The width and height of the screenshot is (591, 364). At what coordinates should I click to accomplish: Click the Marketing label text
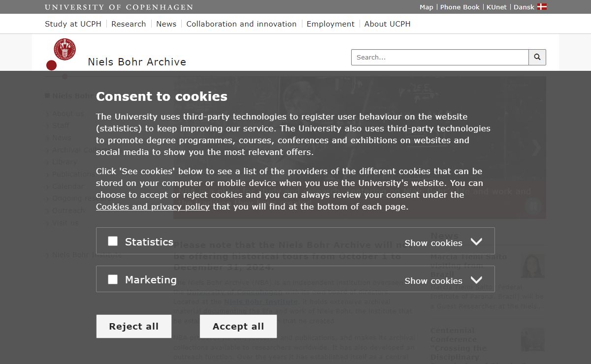(151, 279)
